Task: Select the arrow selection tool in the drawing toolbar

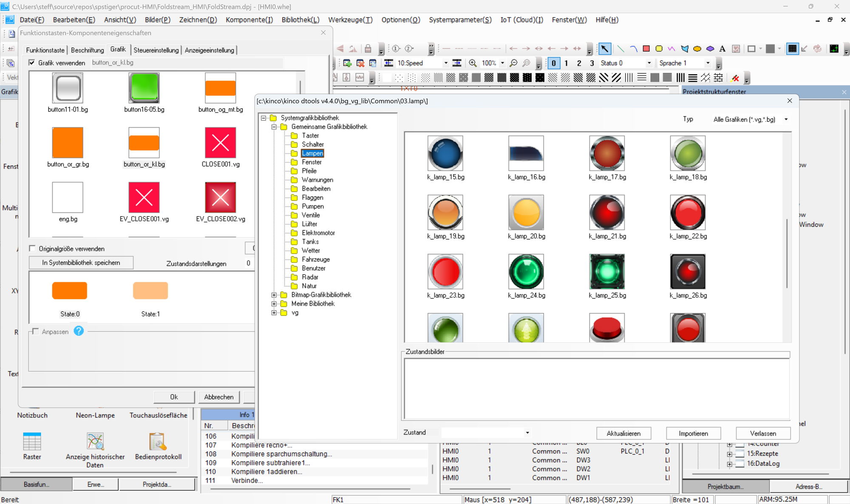Action: tap(605, 49)
